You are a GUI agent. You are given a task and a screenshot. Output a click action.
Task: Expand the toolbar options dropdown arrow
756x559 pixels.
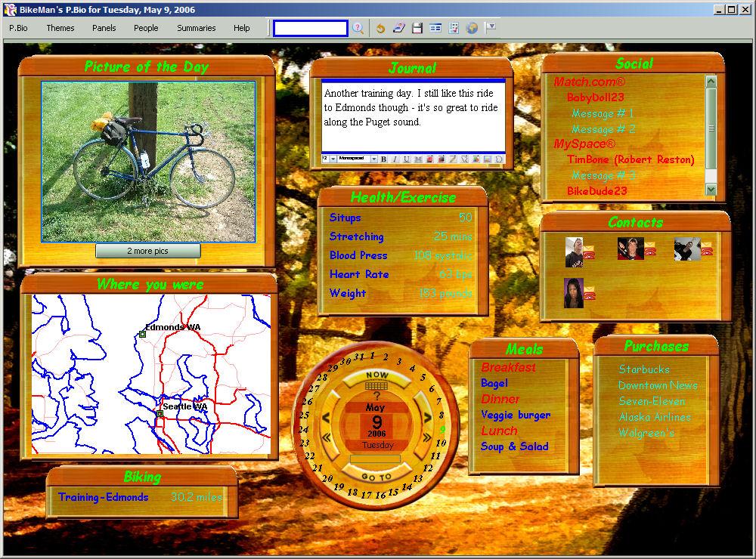pyautogui.click(x=490, y=27)
